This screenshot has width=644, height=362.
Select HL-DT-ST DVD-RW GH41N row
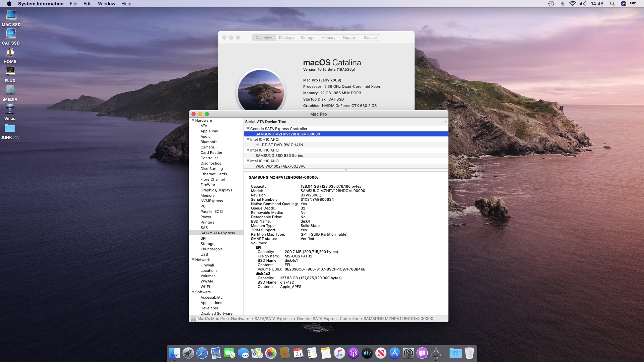click(346, 145)
